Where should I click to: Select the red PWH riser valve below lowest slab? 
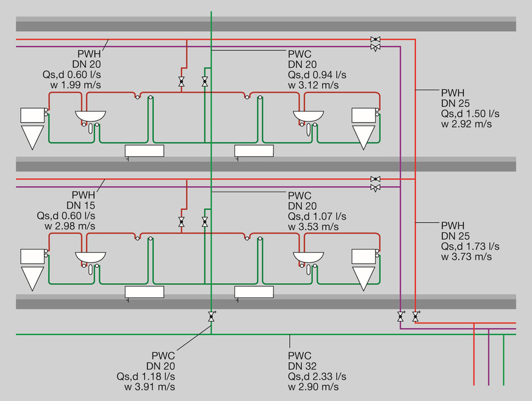tap(415, 316)
